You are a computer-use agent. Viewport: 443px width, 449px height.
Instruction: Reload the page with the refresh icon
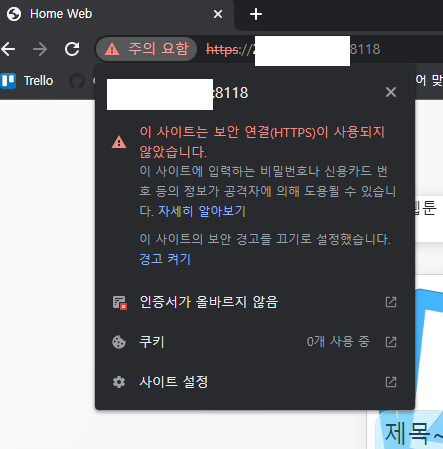click(72, 49)
